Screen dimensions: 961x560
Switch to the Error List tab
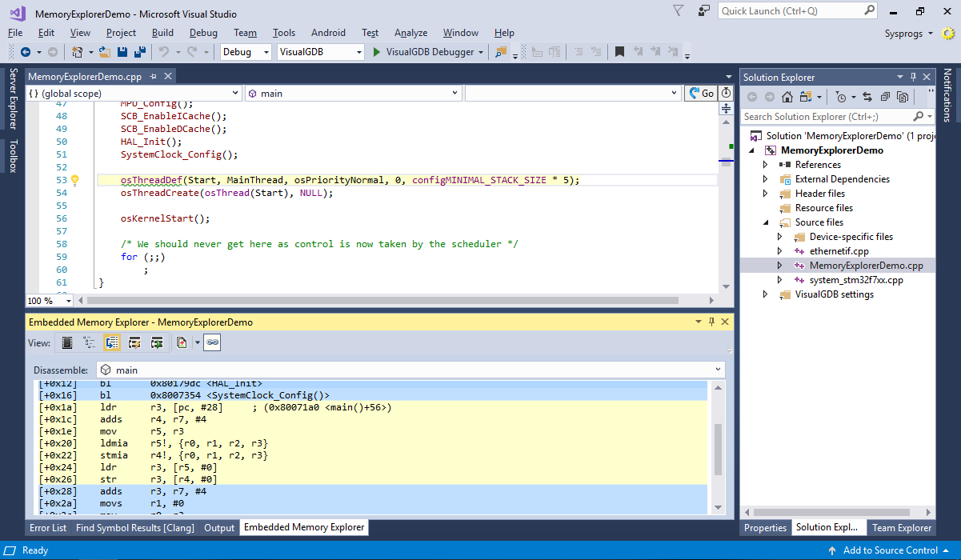click(48, 527)
